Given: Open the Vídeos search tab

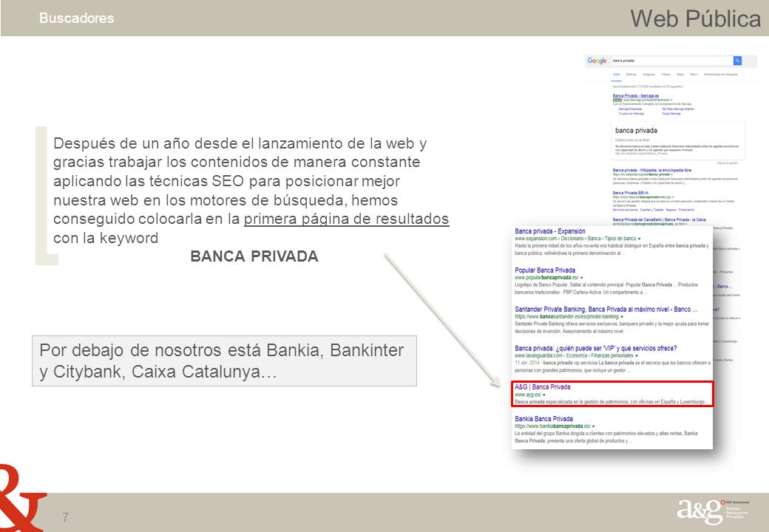Looking at the screenshot, I should pos(666,75).
